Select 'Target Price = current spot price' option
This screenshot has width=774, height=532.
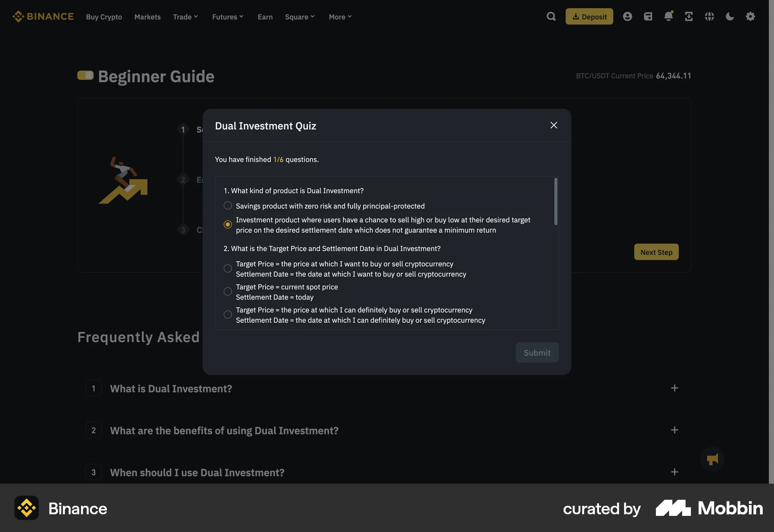(228, 291)
